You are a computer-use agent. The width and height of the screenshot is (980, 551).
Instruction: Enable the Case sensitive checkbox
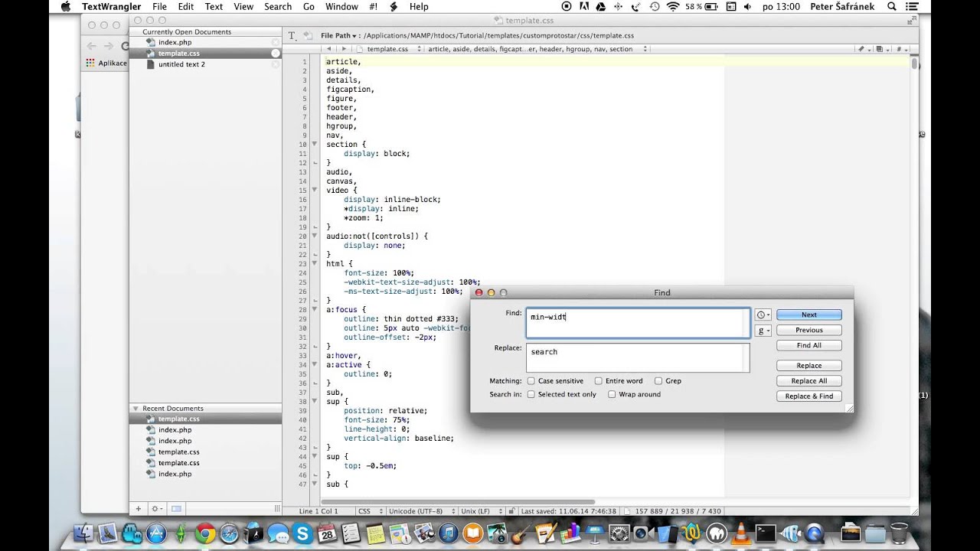pyautogui.click(x=531, y=381)
